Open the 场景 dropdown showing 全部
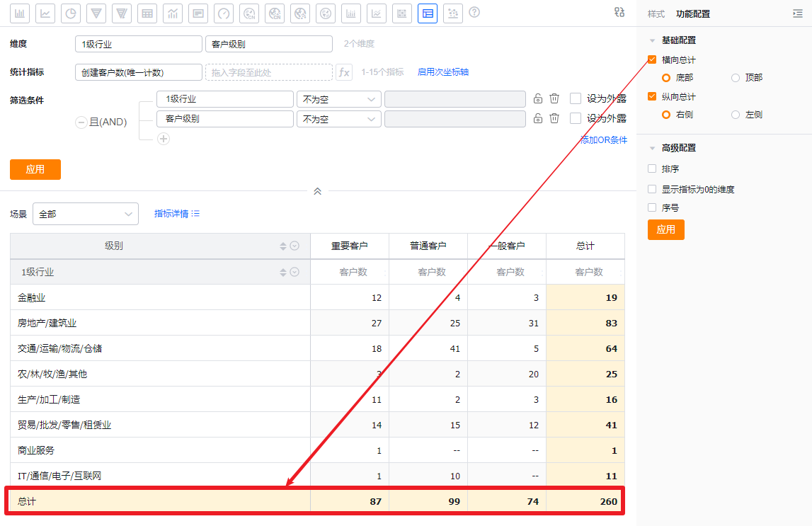The image size is (812, 526). tap(85, 214)
